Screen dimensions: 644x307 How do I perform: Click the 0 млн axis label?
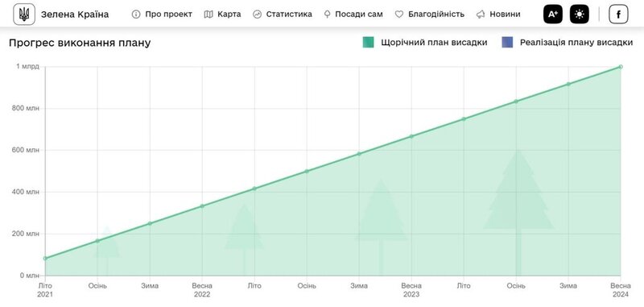tap(30, 276)
